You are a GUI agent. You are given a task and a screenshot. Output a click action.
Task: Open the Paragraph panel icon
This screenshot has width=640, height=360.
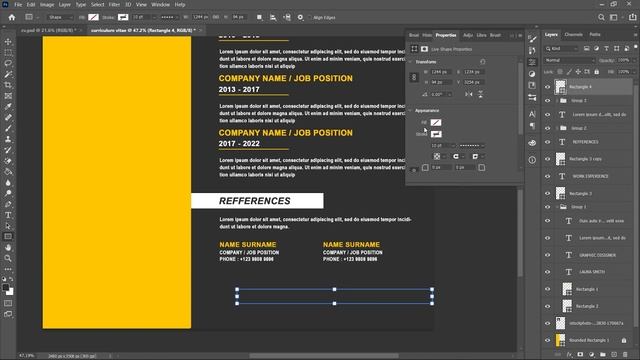click(x=532, y=126)
